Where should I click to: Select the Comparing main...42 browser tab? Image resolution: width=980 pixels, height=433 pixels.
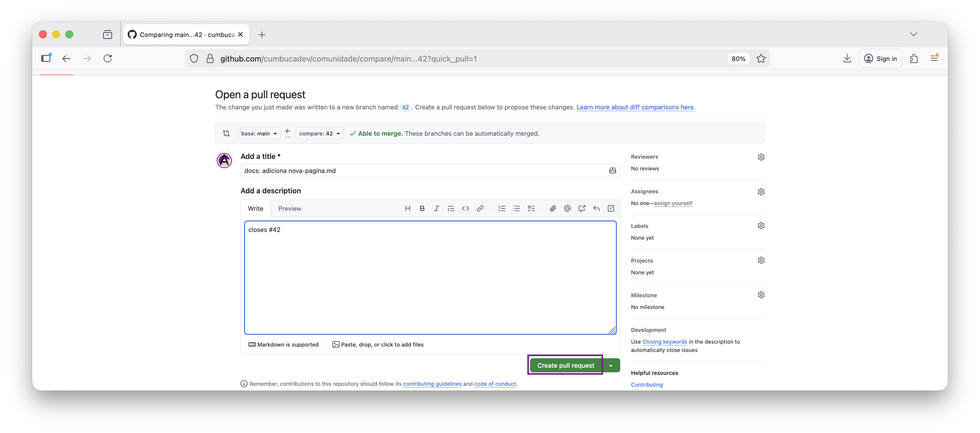pyautogui.click(x=186, y=35)
